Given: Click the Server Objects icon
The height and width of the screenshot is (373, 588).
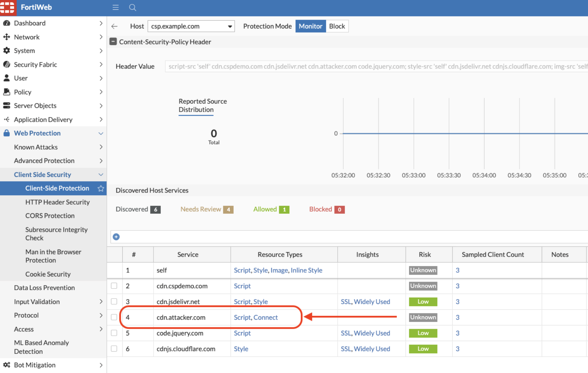Looking at the screenshot, I should [x=7, y=106].
